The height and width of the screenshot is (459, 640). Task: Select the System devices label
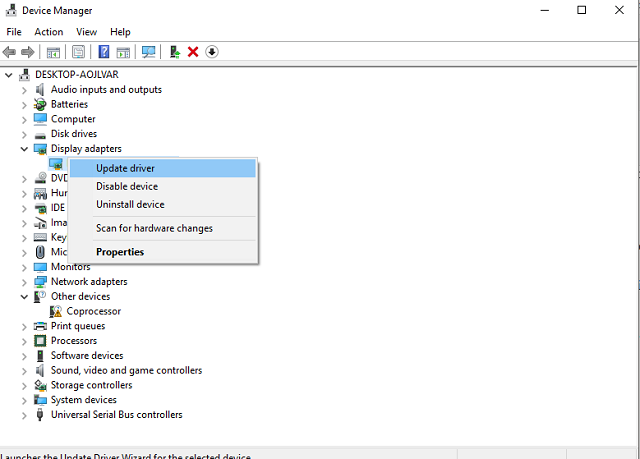tap(83, 400)
